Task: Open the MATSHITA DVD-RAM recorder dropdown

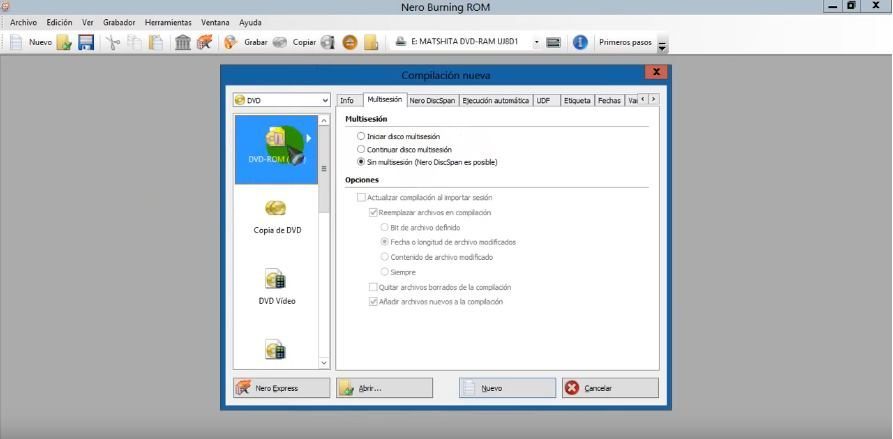Action: (x=536, y=43)
